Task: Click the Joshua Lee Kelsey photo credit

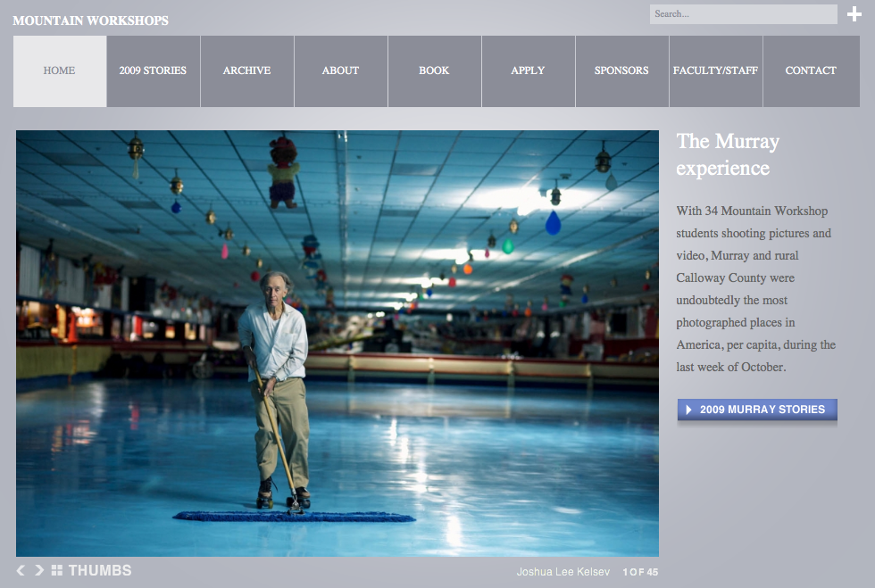Action: pyautogui.click(x=563, y=572)
